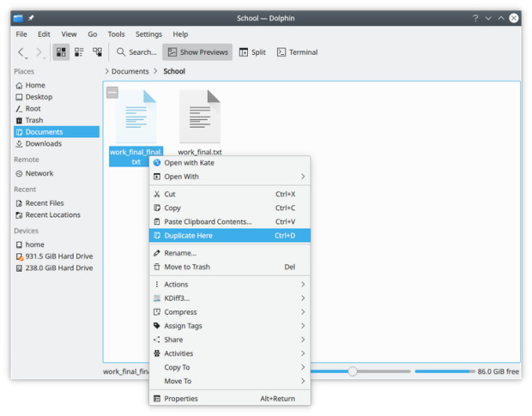Open the Settings menu
The height and width of the screenshot is (416, 532).
[148, 34]
